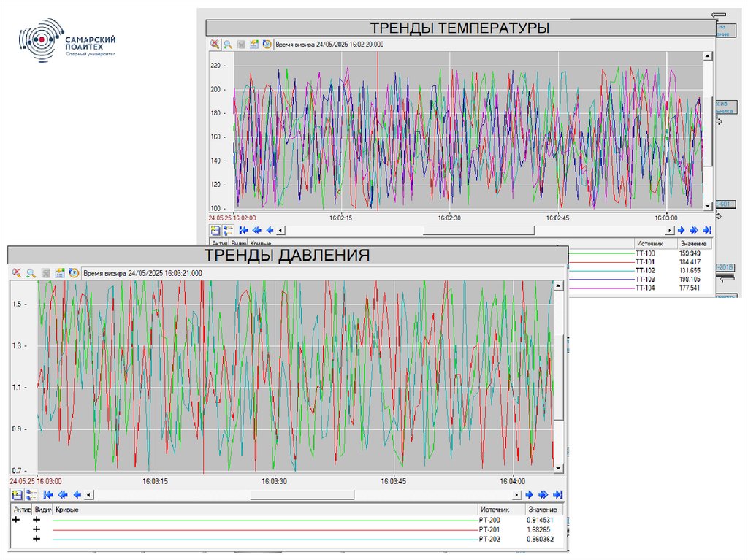Jump to end of the pressure trend timeline
748x560 pixels.
click(558, 494)
